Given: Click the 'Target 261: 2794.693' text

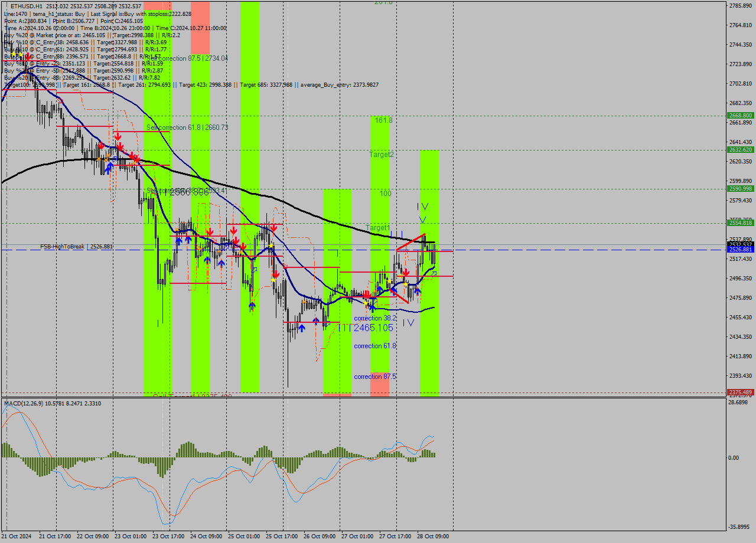Looking at the screenshot, I should 145,85.
